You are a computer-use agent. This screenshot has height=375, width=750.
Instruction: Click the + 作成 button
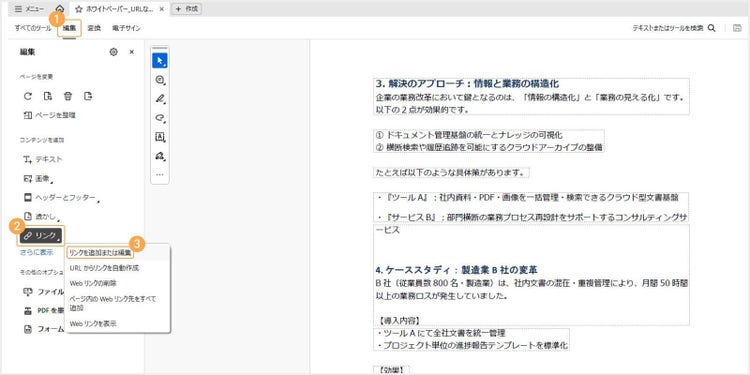point(186,9)
